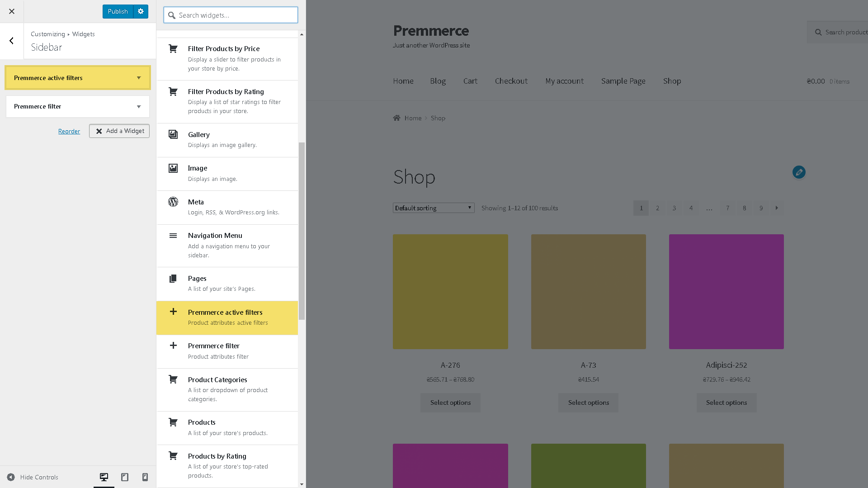Click the Publish button
The image size is (868, 488).
coord(118,11)
